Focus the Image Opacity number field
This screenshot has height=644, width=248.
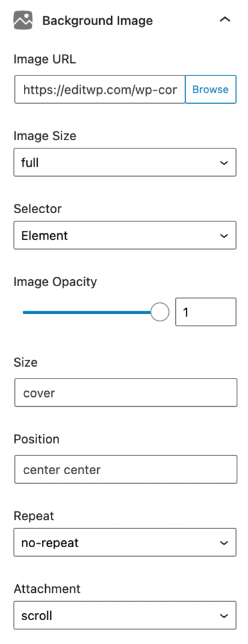pyautogui.click(x=206, y=312)
